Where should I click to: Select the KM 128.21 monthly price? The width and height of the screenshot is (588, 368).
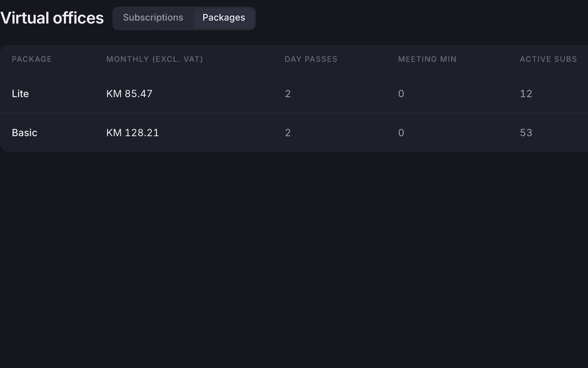click(133, 133)
